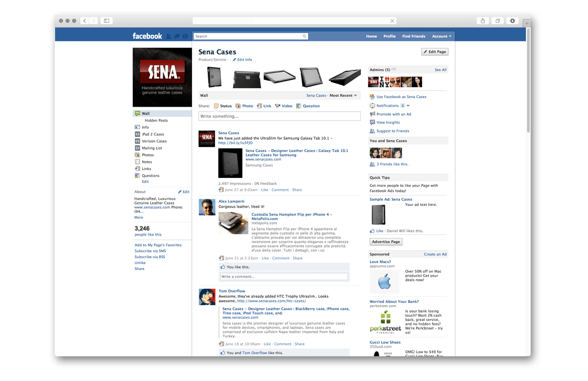Viewport: 588px width, 381px height.
Task: Click the search magnifier icon
Action: pyautogui.click(x=304, y=36)
